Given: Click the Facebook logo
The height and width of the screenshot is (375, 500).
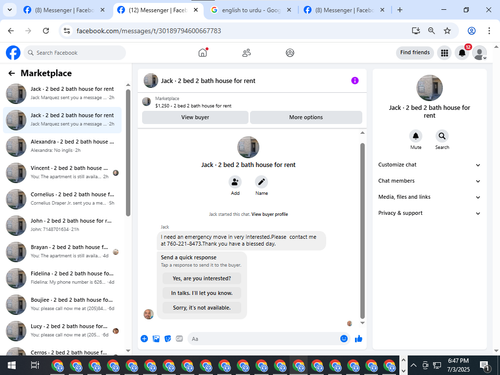Looking at the screenshot, I should 13,53.
